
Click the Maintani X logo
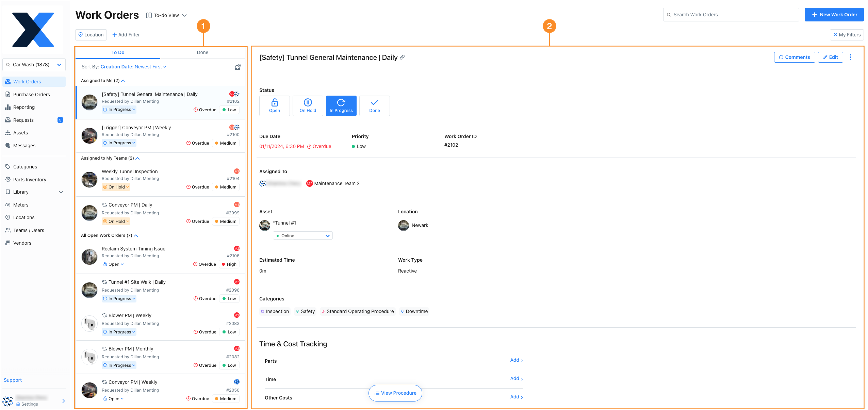(x=33, y=30)
